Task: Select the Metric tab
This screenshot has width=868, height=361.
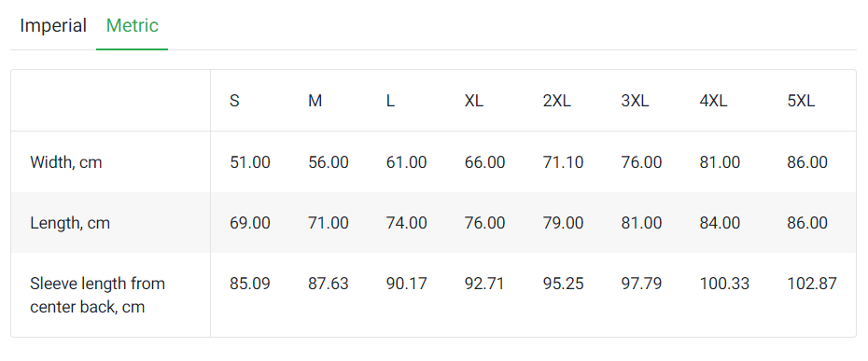Action: 133,25
